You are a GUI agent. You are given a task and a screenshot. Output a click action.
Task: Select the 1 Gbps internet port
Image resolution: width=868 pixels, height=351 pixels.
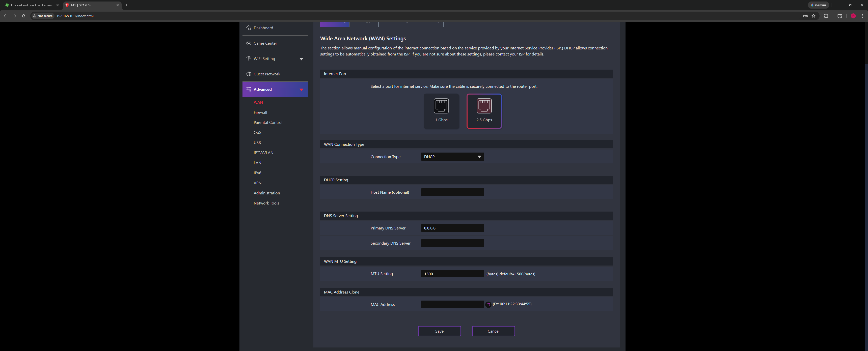pyautogui.click(x=441, y=111)
